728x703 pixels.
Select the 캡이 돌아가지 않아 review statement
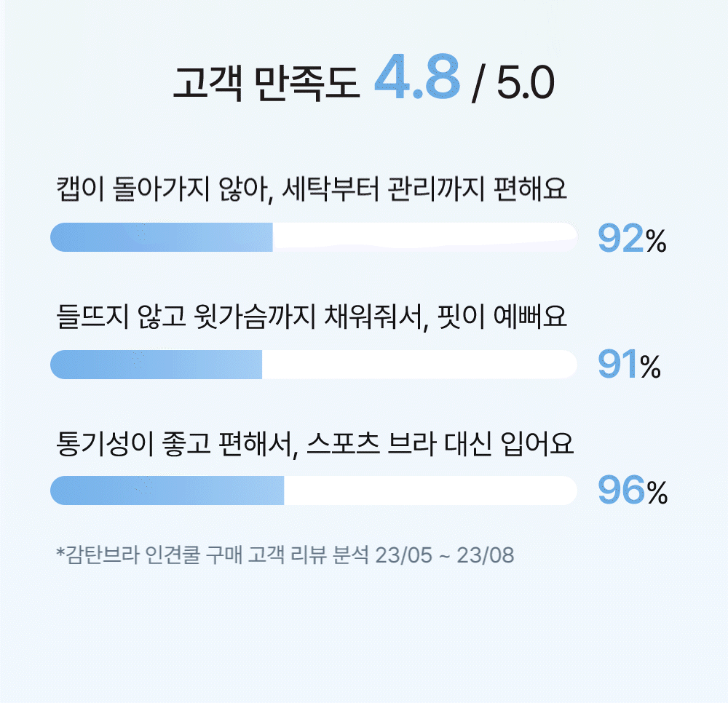tap(312, 189)
